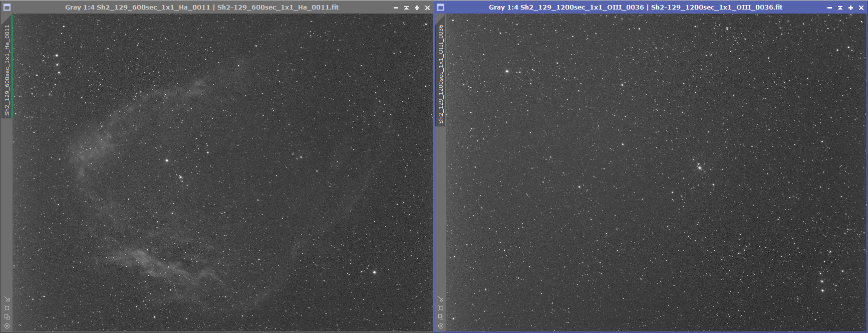Click the window icon of the OIII_0036 image window
The image size is (868, 333).
[x=441, y=8]
